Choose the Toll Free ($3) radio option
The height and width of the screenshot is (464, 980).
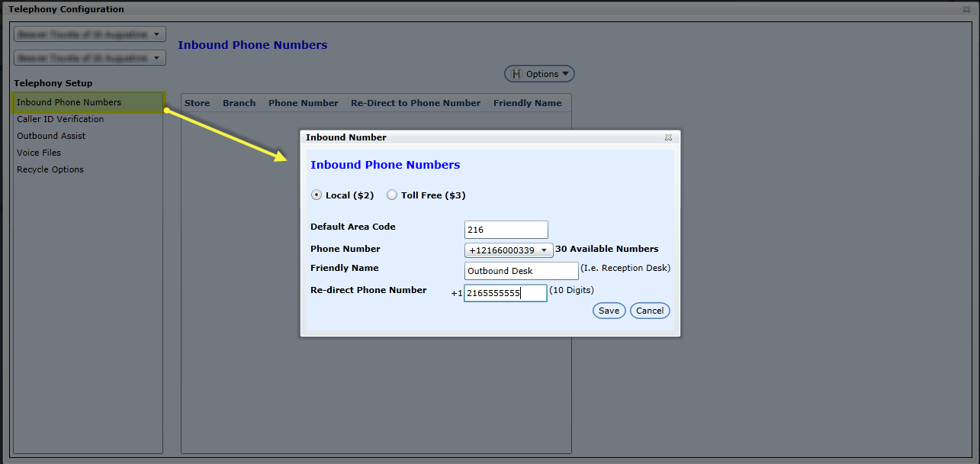(x=392, y=195)
